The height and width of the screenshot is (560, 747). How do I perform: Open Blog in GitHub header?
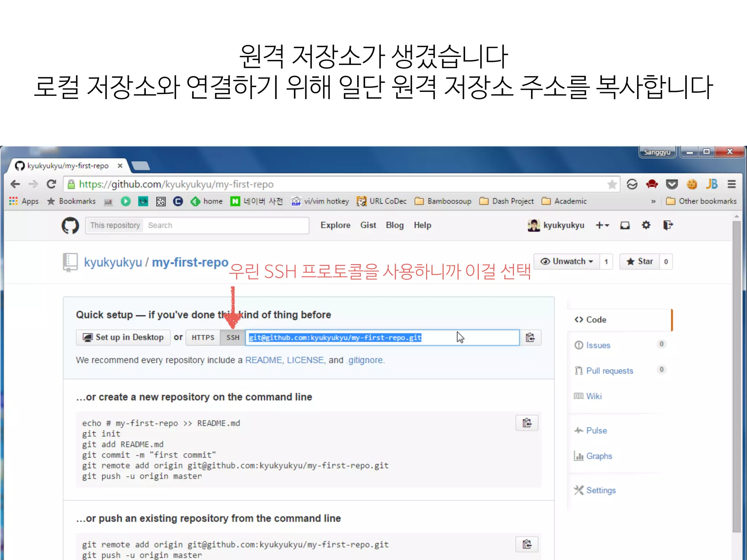click(395, 225)
